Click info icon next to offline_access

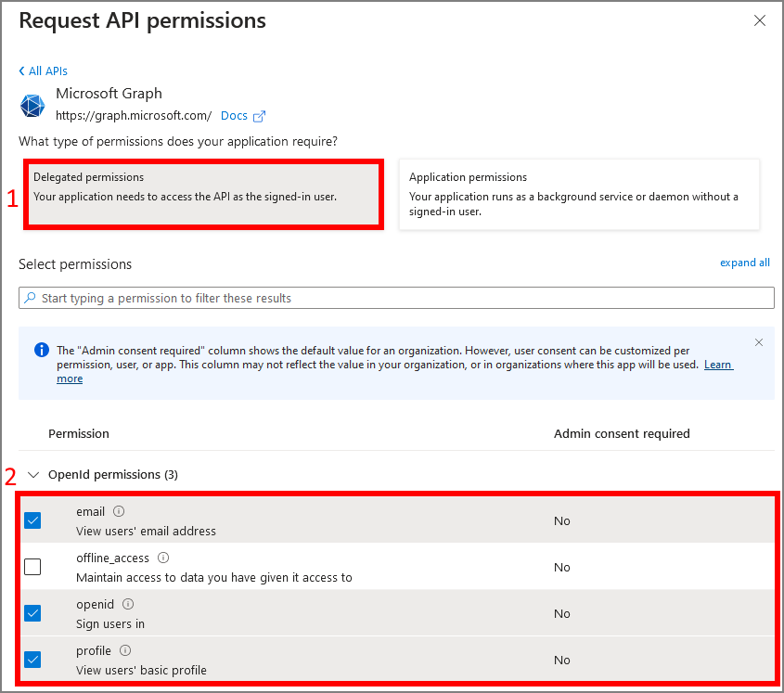[163, 558]
